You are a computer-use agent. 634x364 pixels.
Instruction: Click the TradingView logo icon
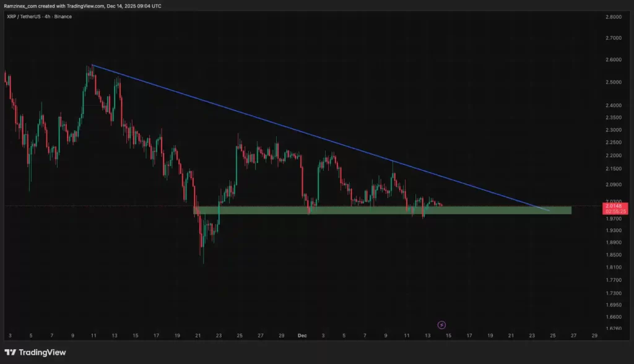(x=11, y=352)
